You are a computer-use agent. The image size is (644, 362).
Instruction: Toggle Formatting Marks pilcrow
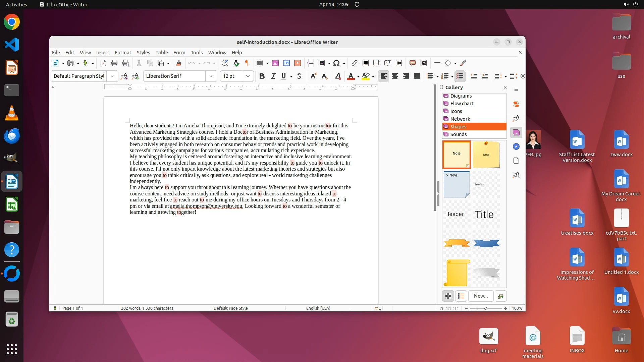tap(247, 63)
